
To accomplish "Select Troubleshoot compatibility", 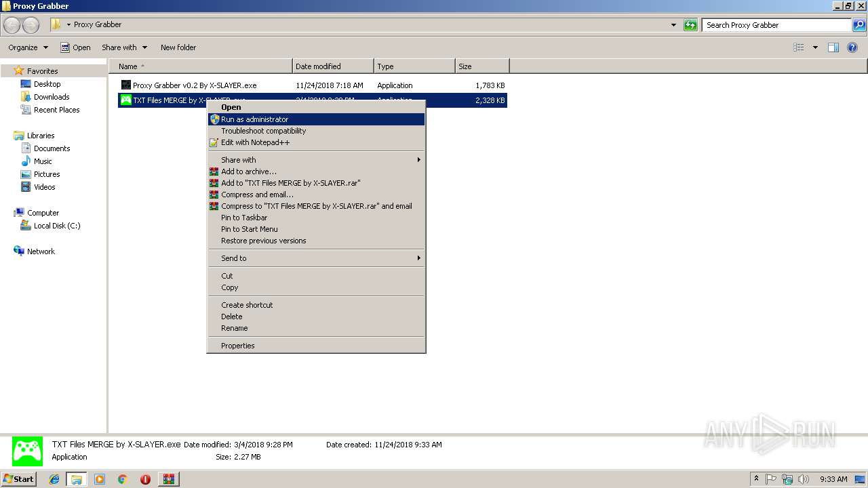I will coord(316,131).
